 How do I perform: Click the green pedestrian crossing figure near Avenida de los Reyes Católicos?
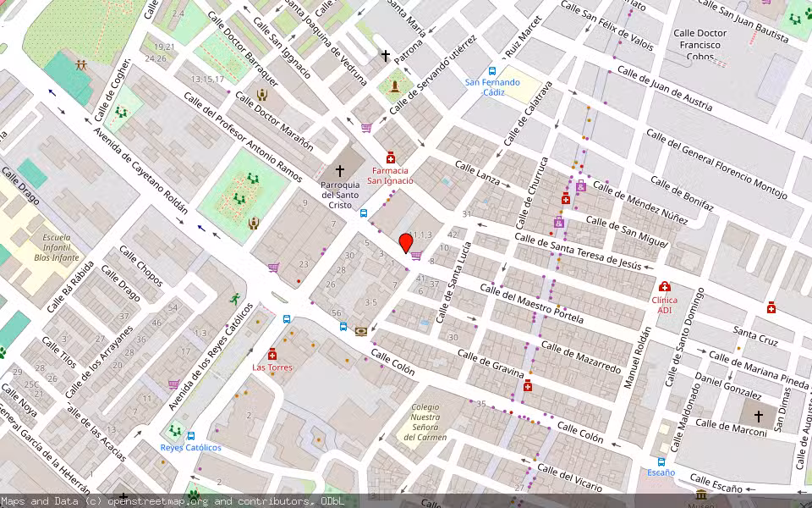tap(235, 299)
